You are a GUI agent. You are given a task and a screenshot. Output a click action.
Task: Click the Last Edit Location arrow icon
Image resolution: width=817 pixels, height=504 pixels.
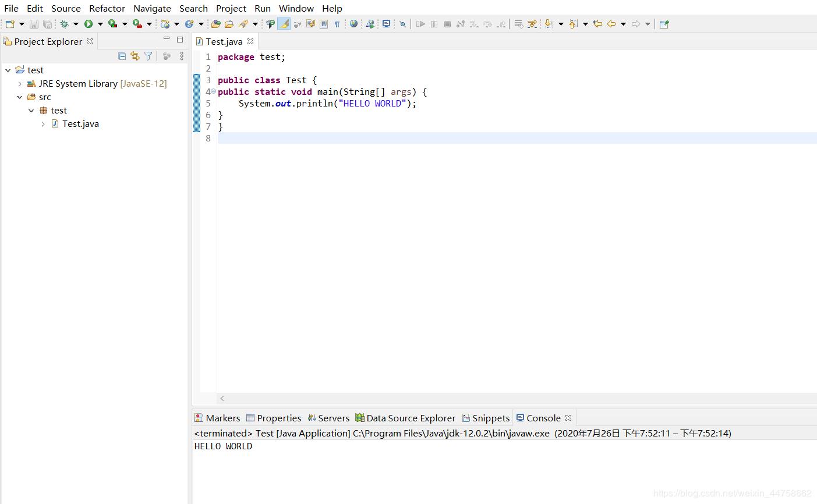click(x=597, y=24)
